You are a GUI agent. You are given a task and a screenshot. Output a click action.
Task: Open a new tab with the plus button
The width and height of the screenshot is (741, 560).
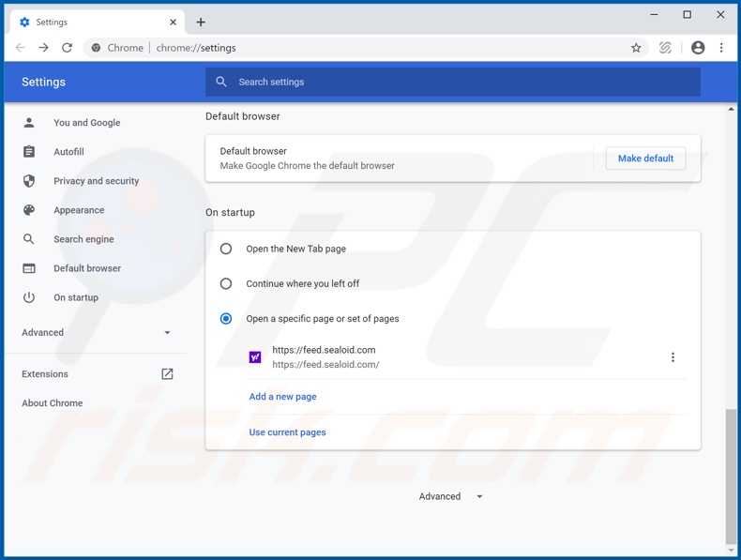(x=201, y=23)
